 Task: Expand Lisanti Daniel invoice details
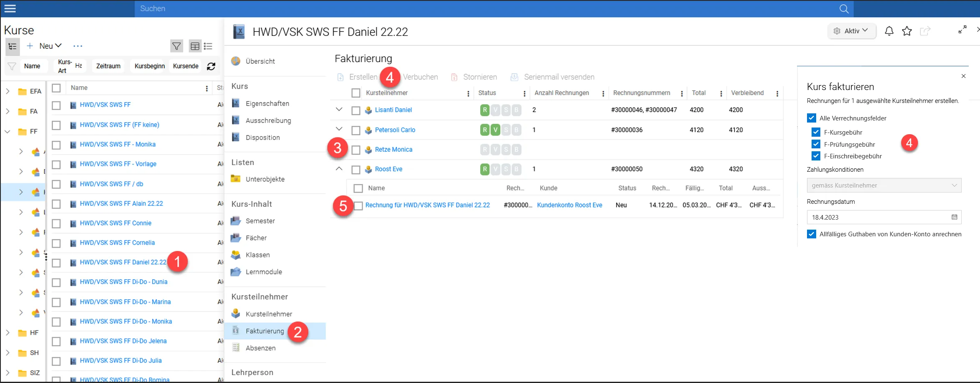(339, 110)
